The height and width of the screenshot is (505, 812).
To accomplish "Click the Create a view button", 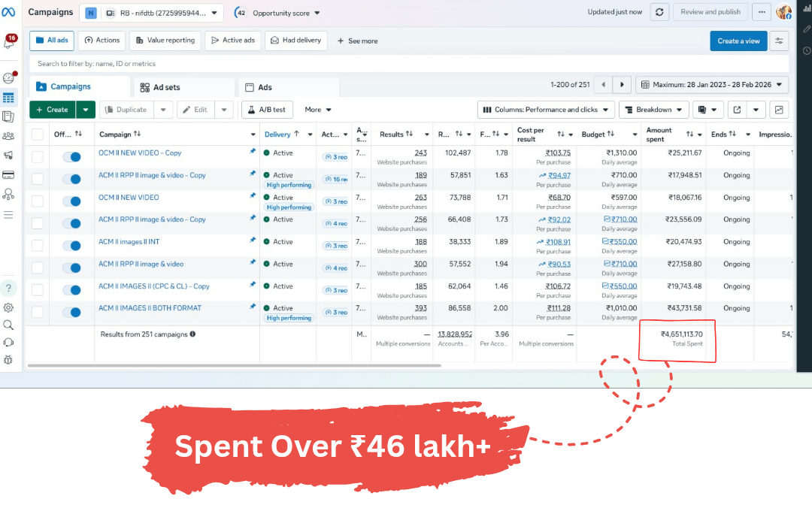I will click(738, 41).
